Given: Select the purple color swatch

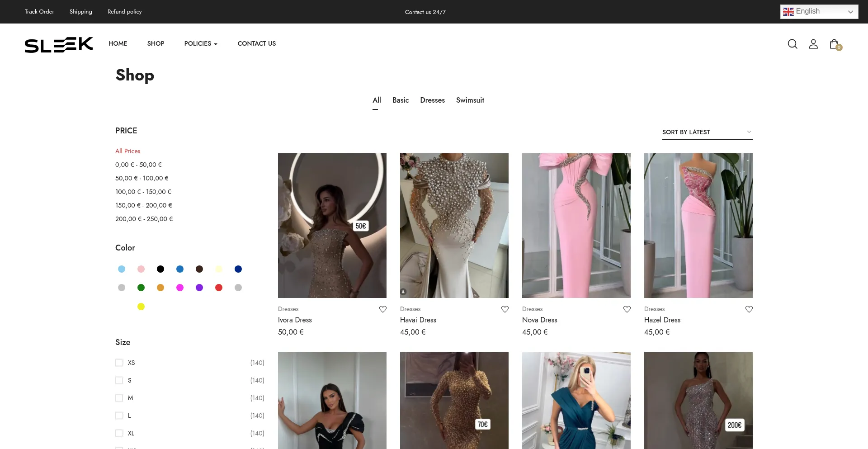Looking at the screenshot, I should click(x=199, y=288).
